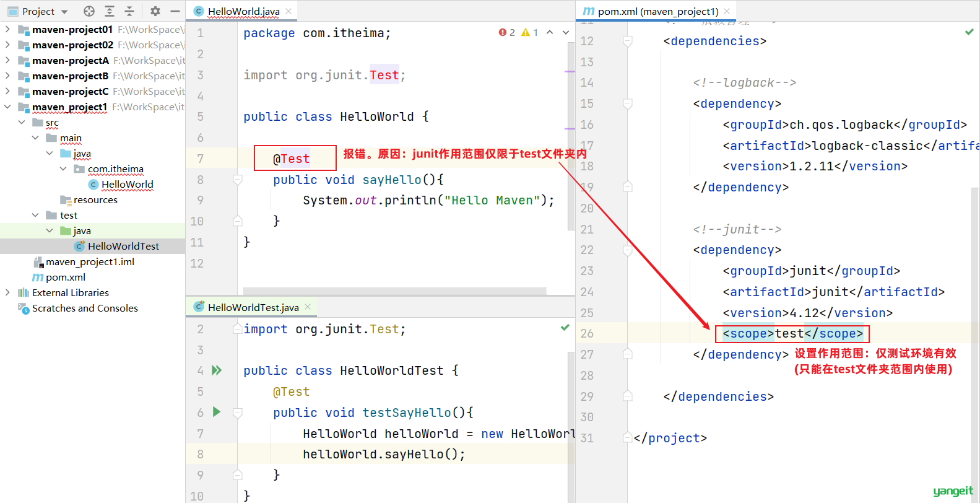Select HelloWorld class in project tree
Screen dimensions: 980x503
pos(127,184)
